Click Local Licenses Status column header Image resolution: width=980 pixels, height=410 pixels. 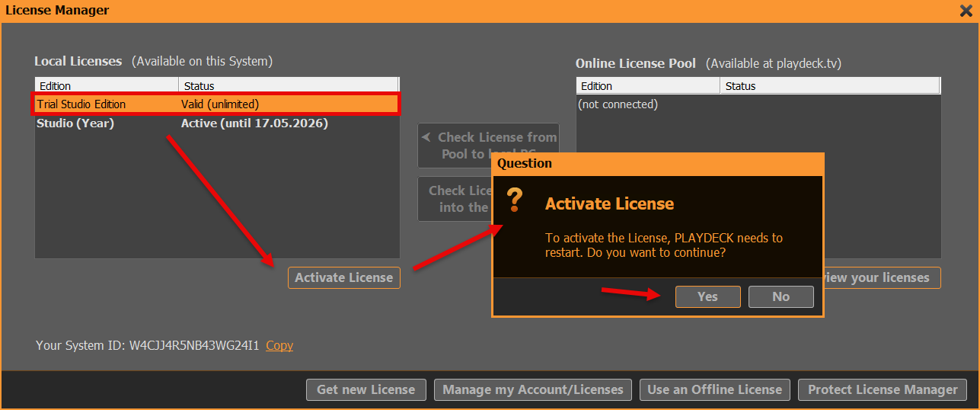[x=289, y=85]
